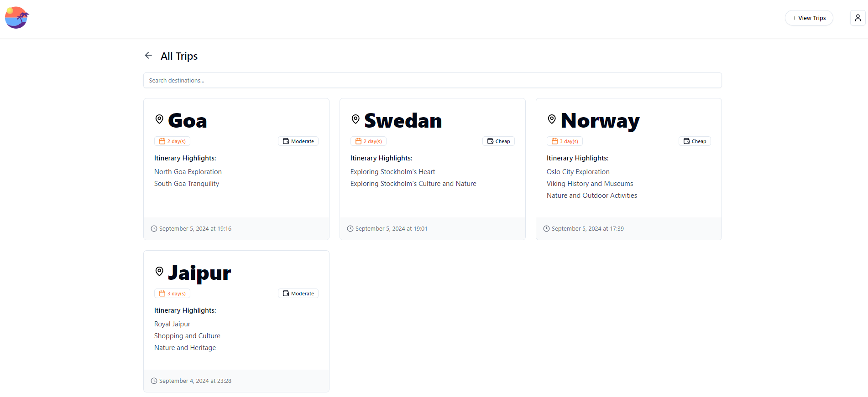Open the user profile icon
The image size is (868, 397).
858,17
